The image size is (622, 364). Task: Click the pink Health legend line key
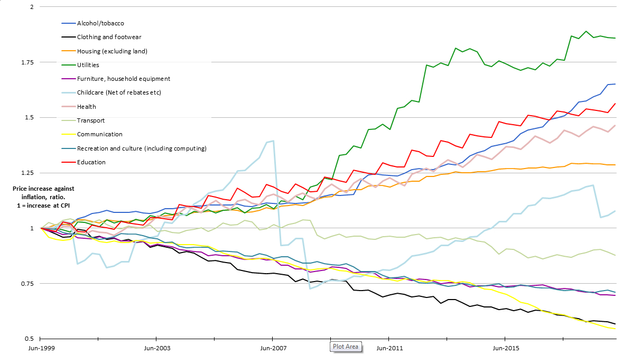point(69,107)
